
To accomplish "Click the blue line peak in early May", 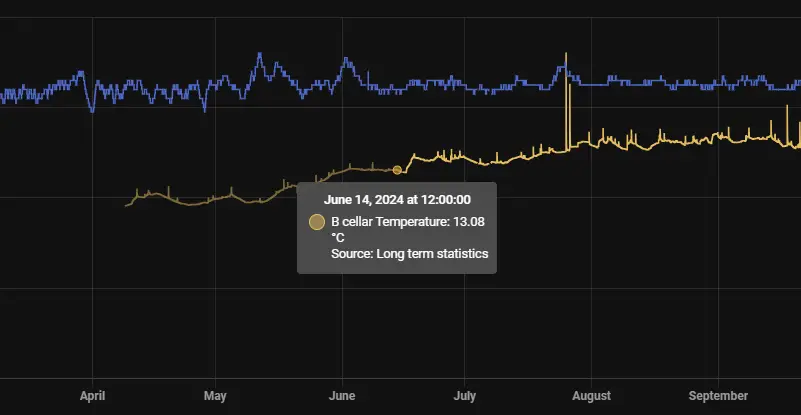I will click(259, 56).
